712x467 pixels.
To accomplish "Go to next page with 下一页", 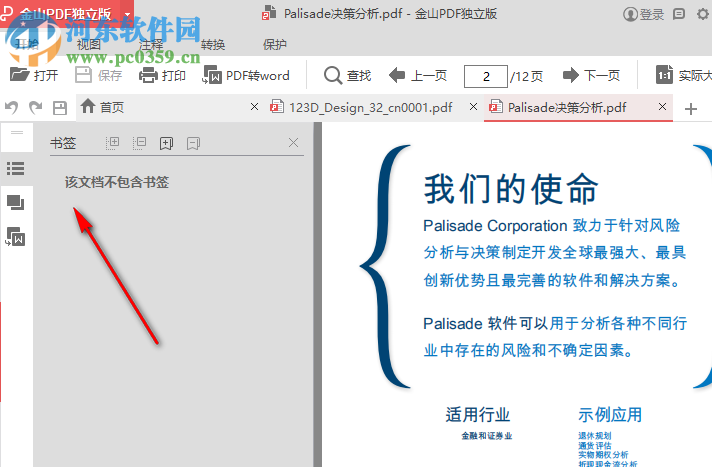I will tap(591, 75).
